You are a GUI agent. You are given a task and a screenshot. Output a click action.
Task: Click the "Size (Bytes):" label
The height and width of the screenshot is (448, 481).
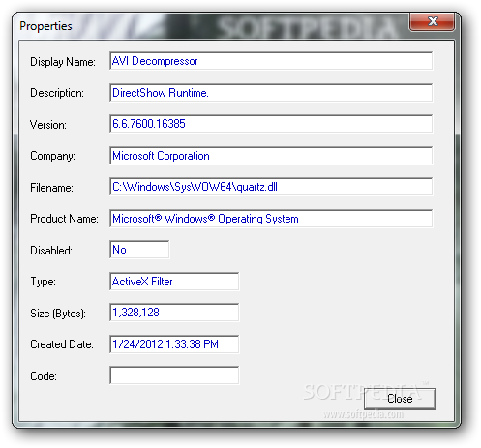58,314
